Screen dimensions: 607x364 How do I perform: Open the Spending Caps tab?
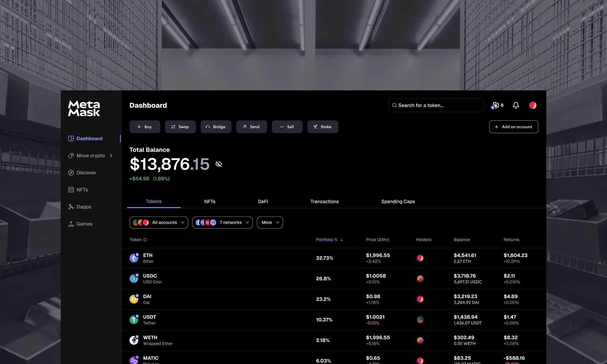(398, 201)
